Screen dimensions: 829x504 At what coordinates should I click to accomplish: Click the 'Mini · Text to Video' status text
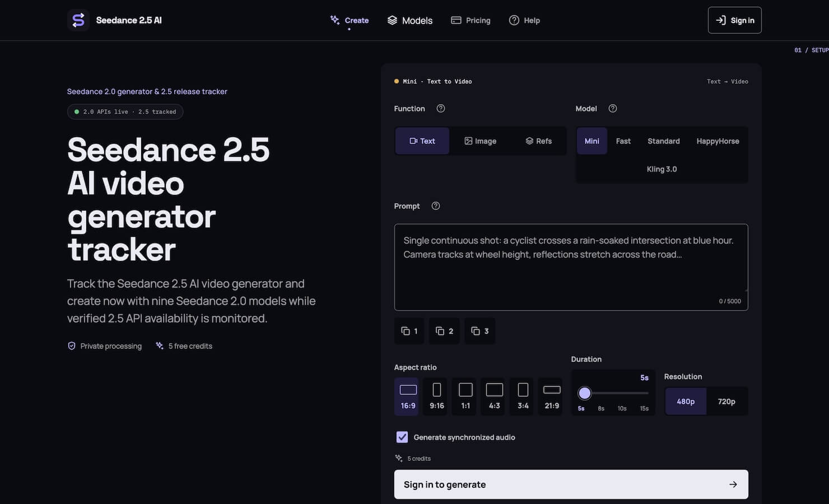tap(437, 82)
